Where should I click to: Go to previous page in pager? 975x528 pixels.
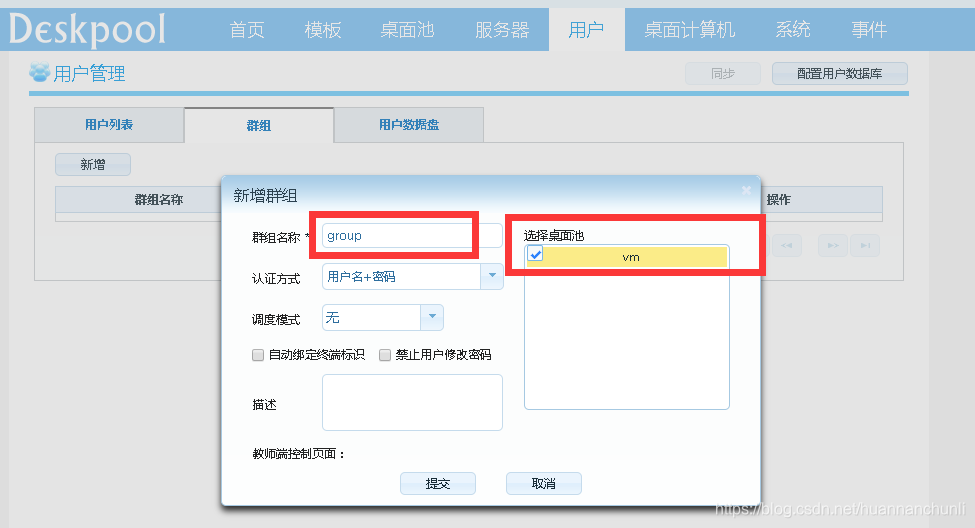pos(787,245)
